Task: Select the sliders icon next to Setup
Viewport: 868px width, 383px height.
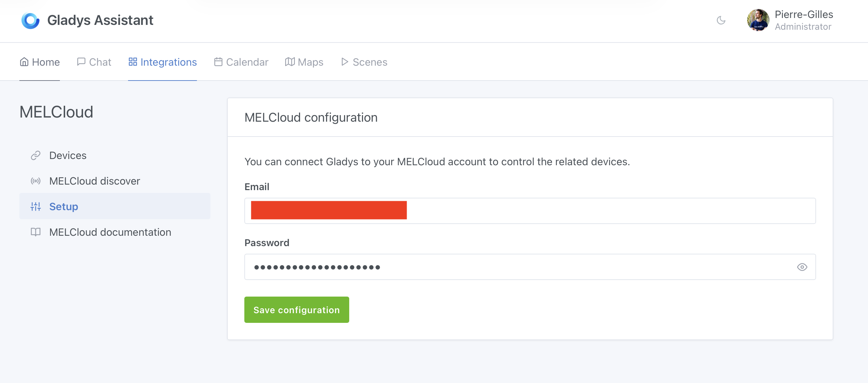Action: tap(35, 206)
